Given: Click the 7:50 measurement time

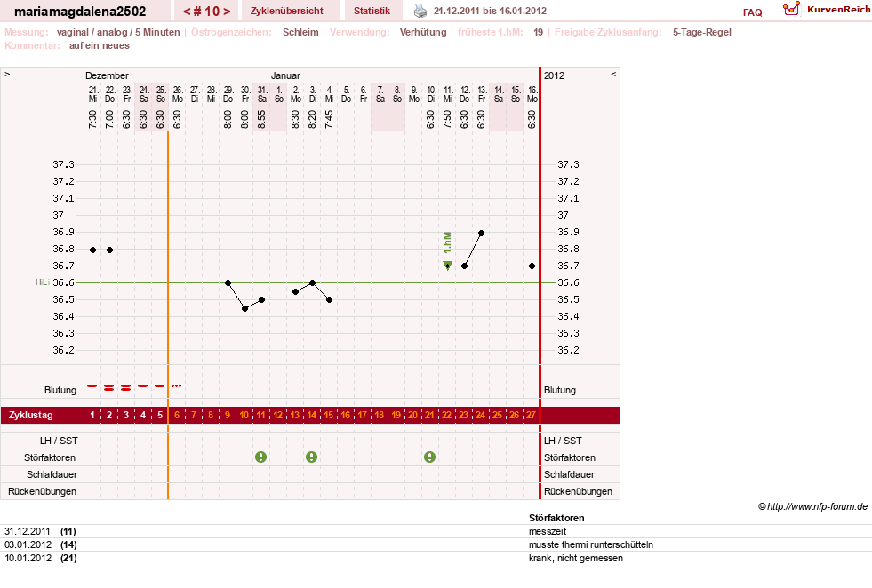Looking at the screenshot, I should click(448, 119).
